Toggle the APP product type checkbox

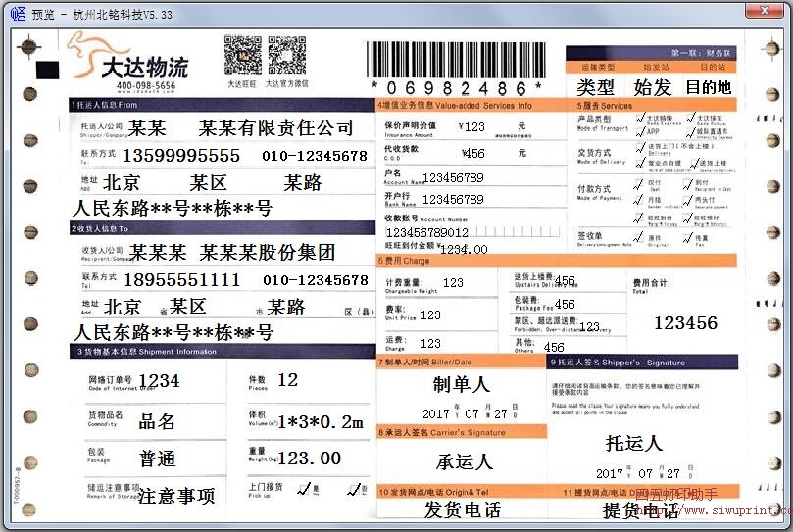tap(640, 131)
